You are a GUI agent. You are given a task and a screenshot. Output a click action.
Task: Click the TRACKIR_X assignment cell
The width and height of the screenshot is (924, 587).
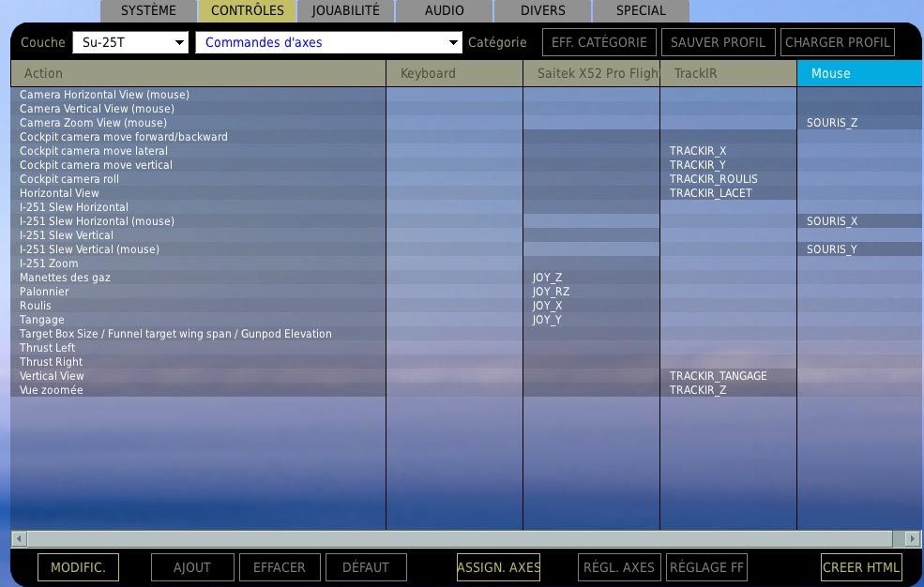click(x=728, y=151)
